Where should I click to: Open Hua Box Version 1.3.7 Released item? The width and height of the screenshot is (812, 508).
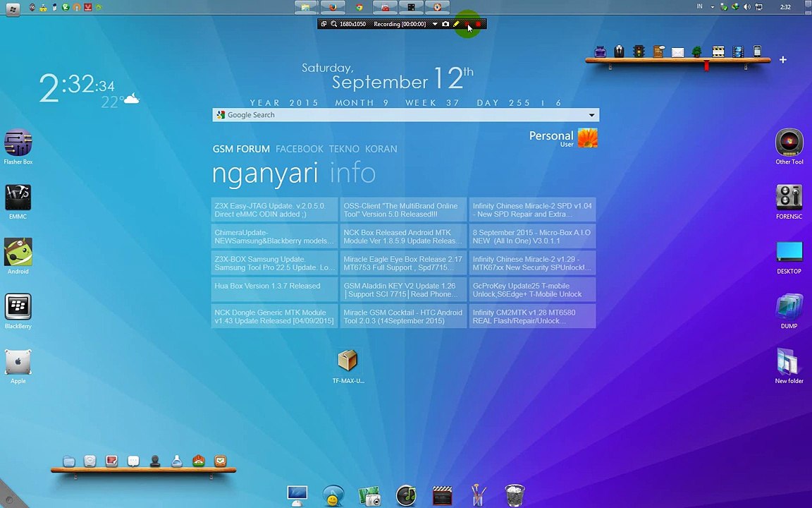[x=274, y=290]
